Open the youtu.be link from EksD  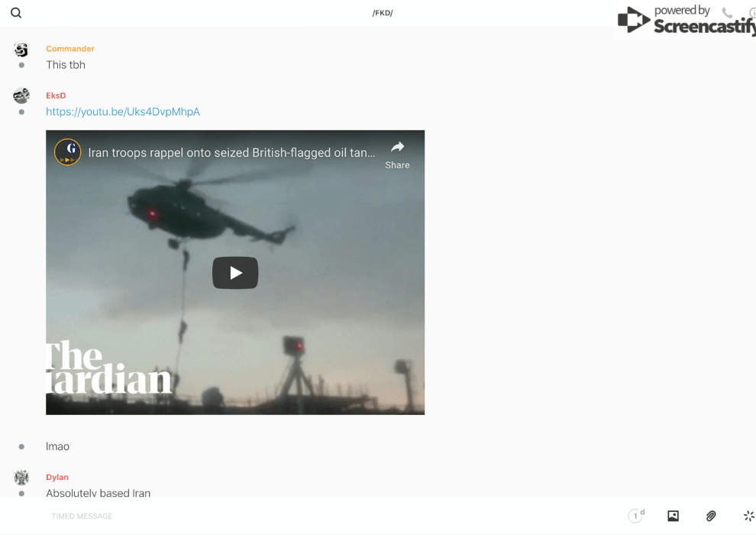point(123,112)
